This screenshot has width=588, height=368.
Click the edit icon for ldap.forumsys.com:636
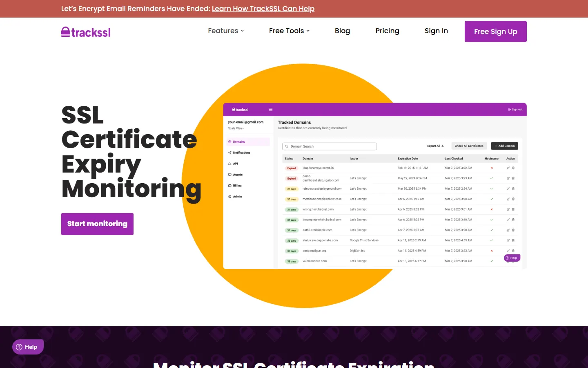tap(508, 168)
